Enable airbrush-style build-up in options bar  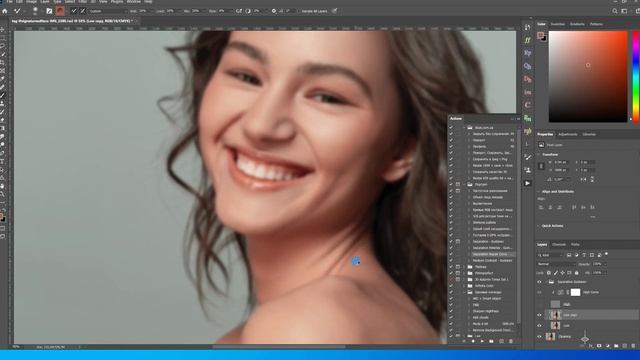click(239, 11)
